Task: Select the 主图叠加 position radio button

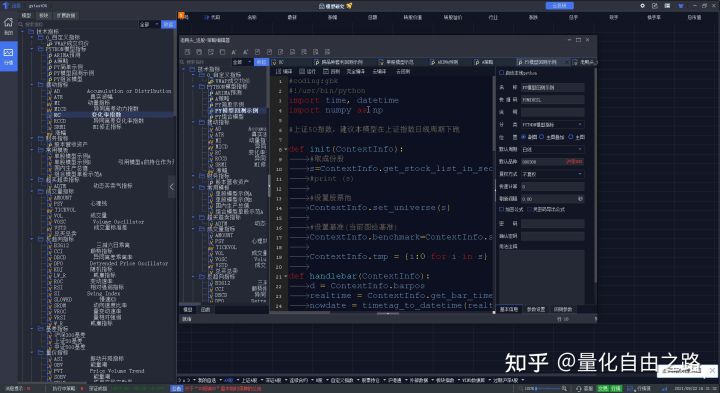Action: (x=541, y=137)
